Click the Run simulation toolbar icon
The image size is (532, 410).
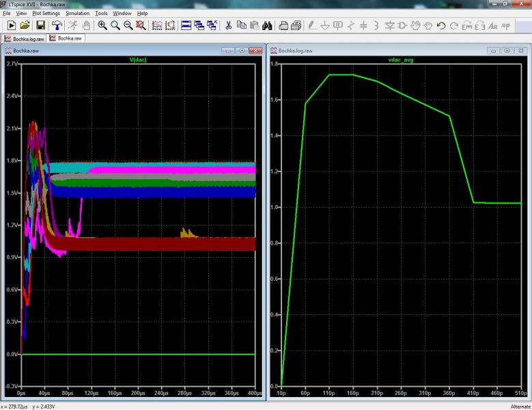coord(11,25)
